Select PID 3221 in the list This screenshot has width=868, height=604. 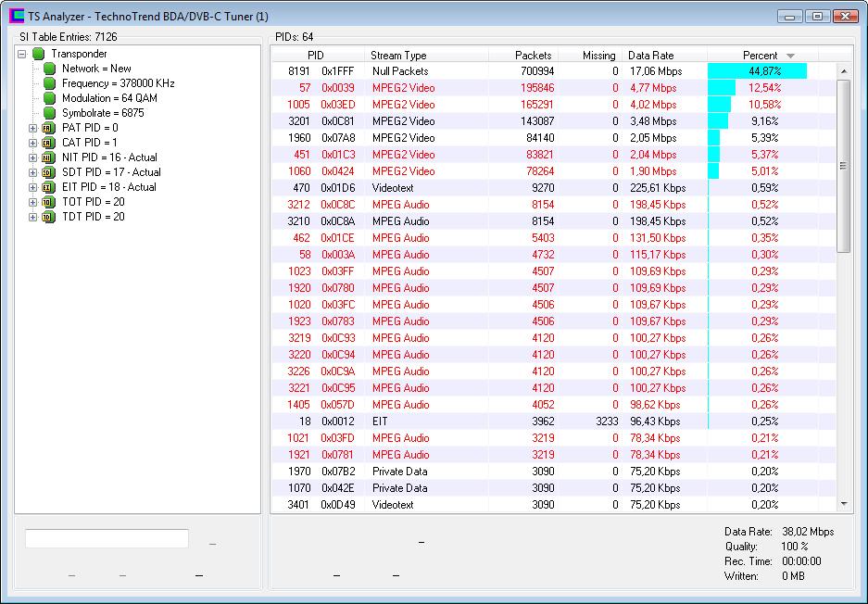coord(299,387)
